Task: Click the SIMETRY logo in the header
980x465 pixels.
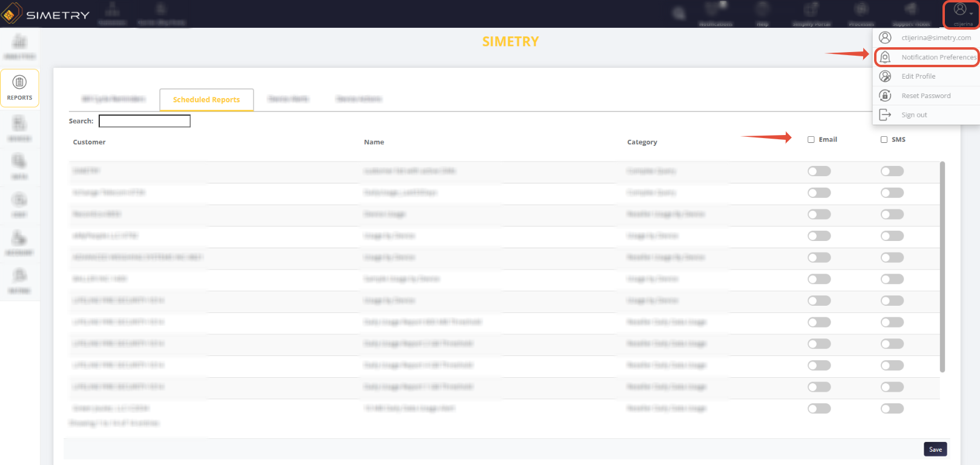Action: pyautogui.click(x=46, y=14)
